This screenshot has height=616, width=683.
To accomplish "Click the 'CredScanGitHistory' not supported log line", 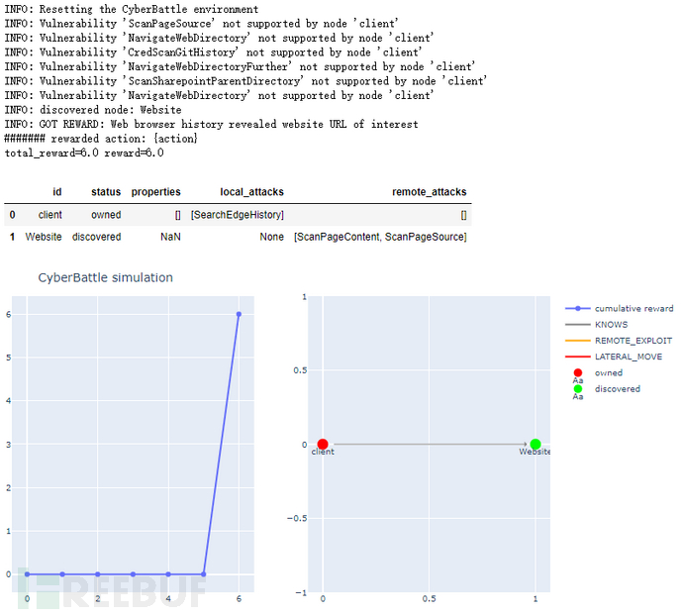I will click(213, 52).
